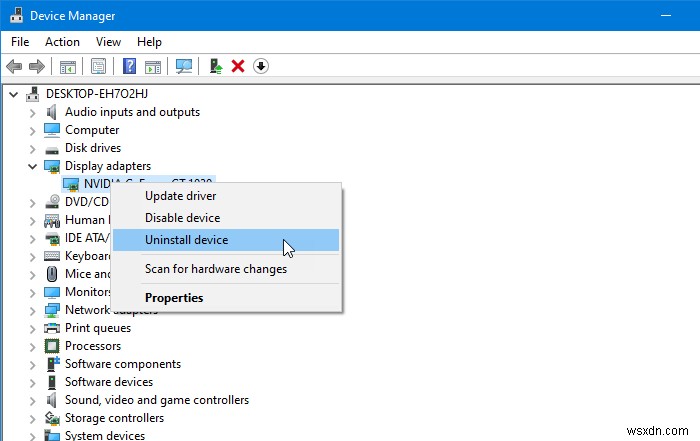Image resolution: width=700 pixels, height=441 pixels.
Task: Collapse the DESKTOP-EH7O2HJ root node
Action: coord(14,94)
